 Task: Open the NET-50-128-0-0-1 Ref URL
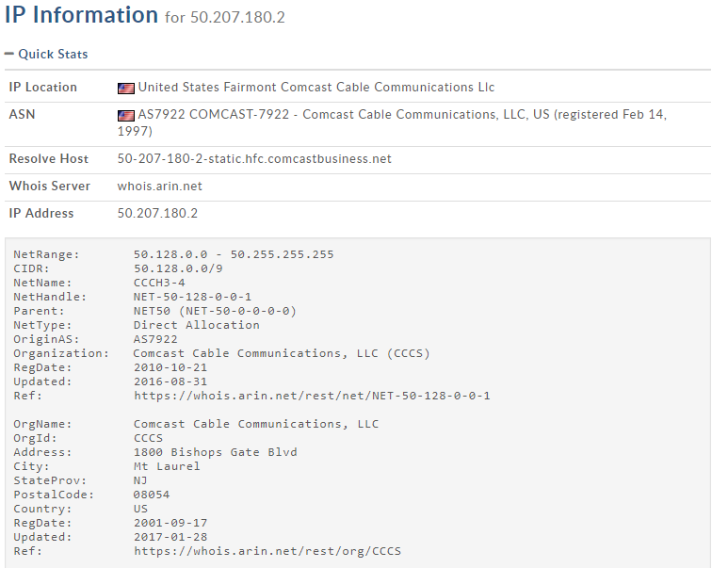tap(312, 396)
